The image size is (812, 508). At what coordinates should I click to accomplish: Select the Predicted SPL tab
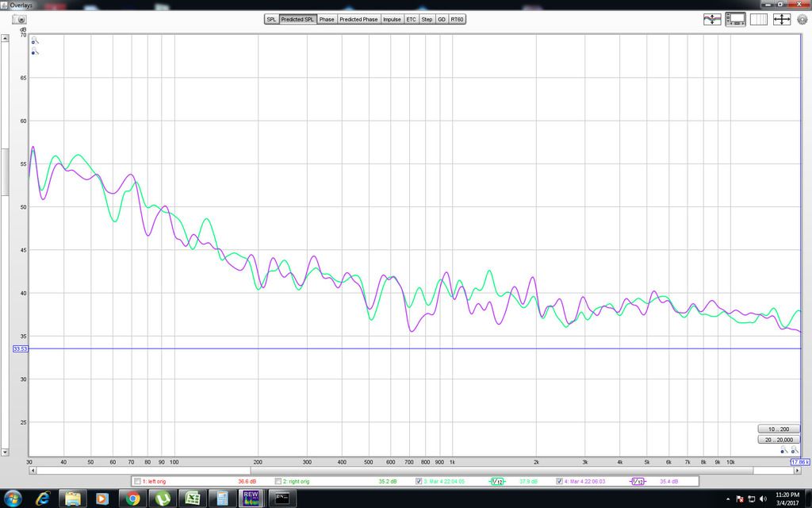click(x=298, y=19)
